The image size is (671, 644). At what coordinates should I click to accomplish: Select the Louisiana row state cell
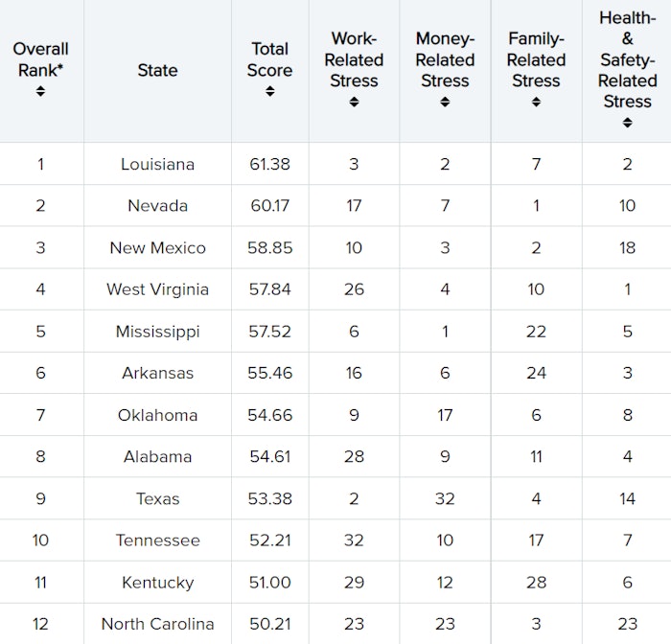point(157,164)
